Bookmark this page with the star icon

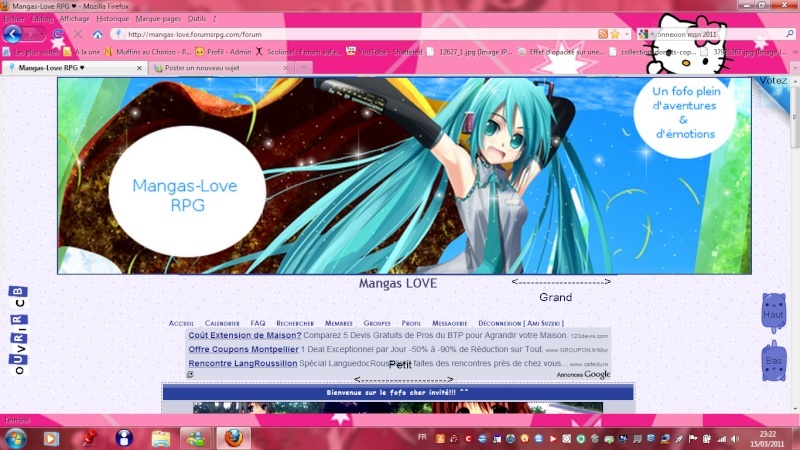point(615,34)
